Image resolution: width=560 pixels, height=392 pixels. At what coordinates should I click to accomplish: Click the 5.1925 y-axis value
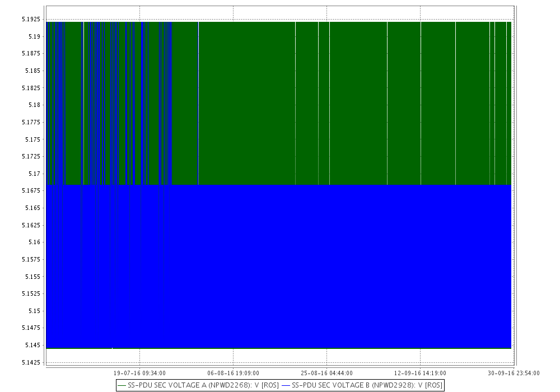(x=31, y=19)
